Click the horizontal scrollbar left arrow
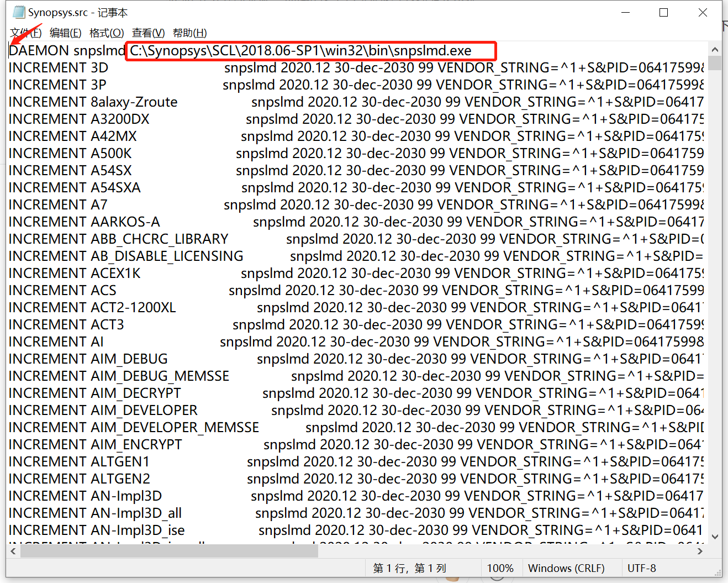The height and width of the screenshot is (583, 728). click(x=13, y=551)
